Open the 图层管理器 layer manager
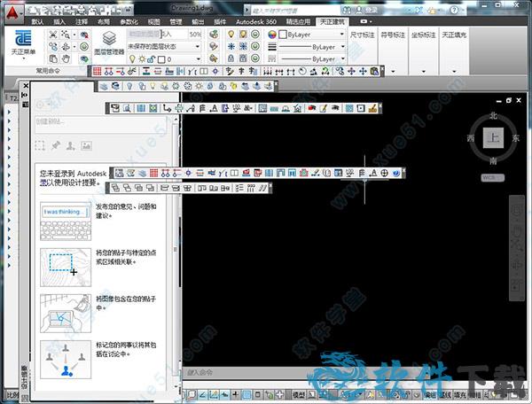532x404 pixels. [109, 43]
